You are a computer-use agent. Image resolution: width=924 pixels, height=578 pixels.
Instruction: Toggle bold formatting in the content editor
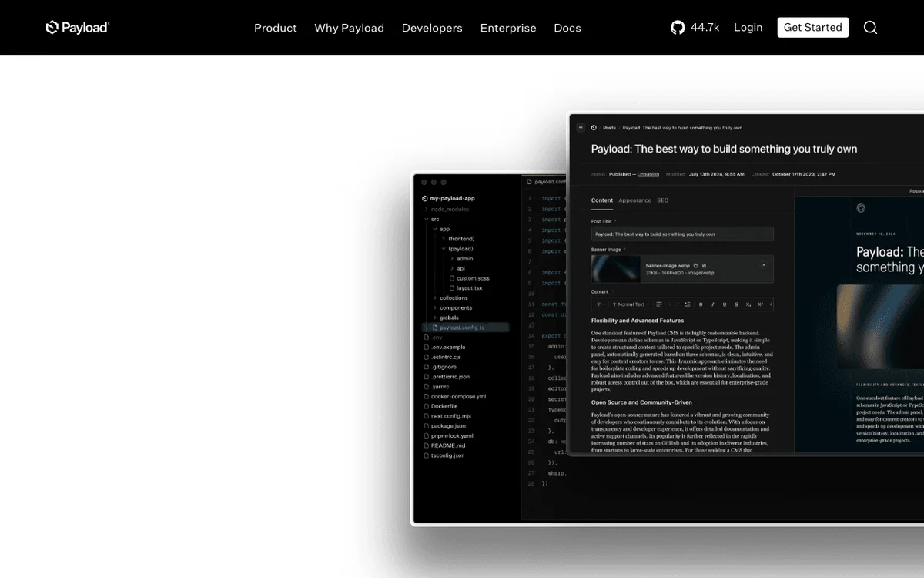pyautogui.click(x=701, y=304)
